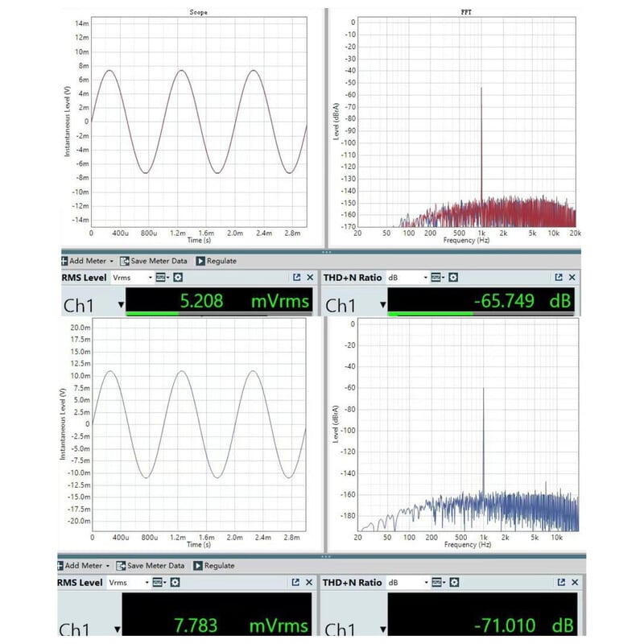Open settings gear on upper THD+N Ratio meter
644x644 pixels.
click(x=453, y=277)
